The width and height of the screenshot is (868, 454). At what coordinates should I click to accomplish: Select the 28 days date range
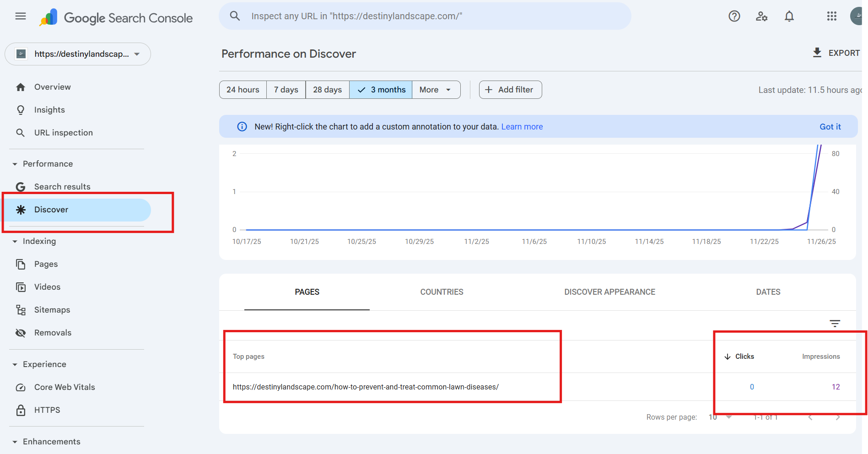[x=327, y=90]
